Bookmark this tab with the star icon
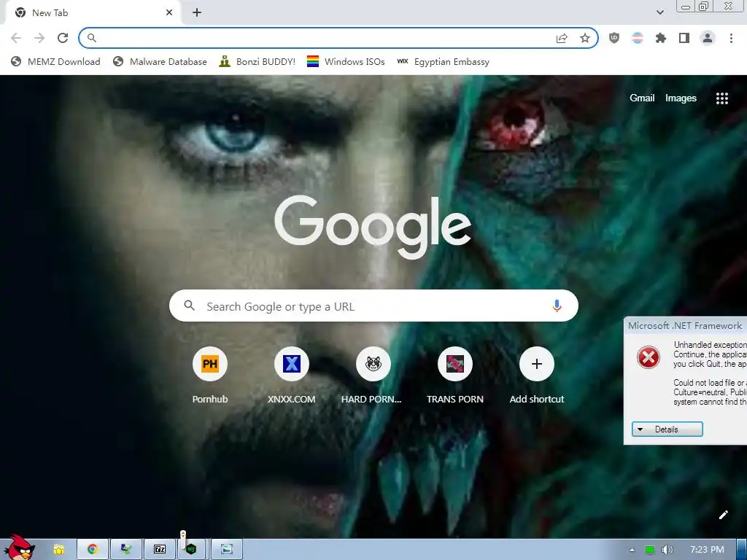The width and height of the screenshot is (747, 560). click(x=585, y=38)
